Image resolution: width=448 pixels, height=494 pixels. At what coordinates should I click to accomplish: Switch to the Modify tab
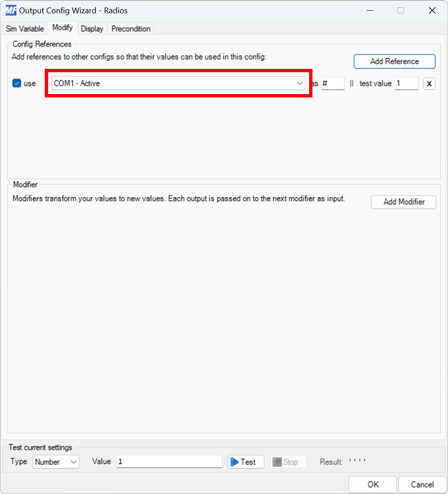tap(62, 28)
